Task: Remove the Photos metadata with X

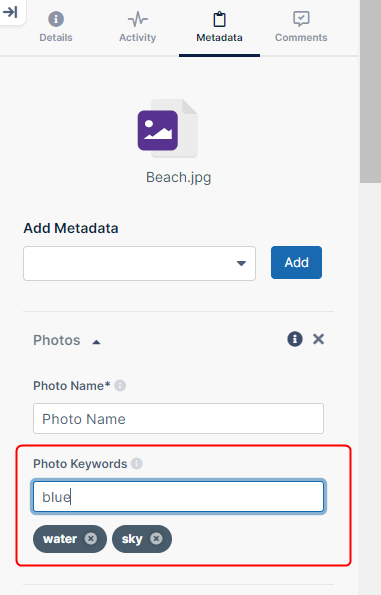Action: click(x=318, y=339)
